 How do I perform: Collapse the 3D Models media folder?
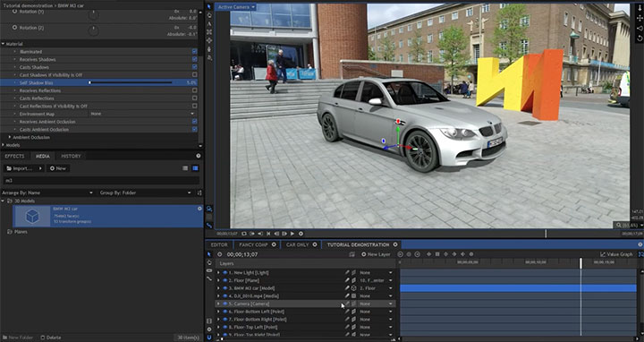click(4, 201)
